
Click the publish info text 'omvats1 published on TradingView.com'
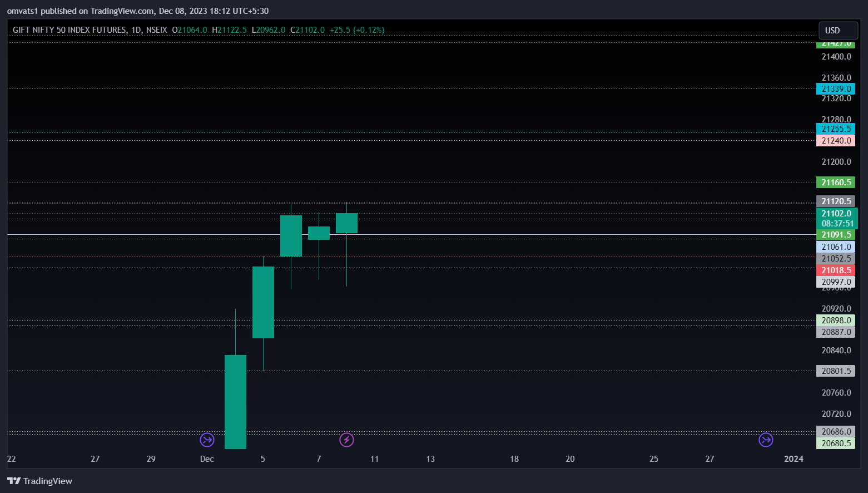[80, 11]
